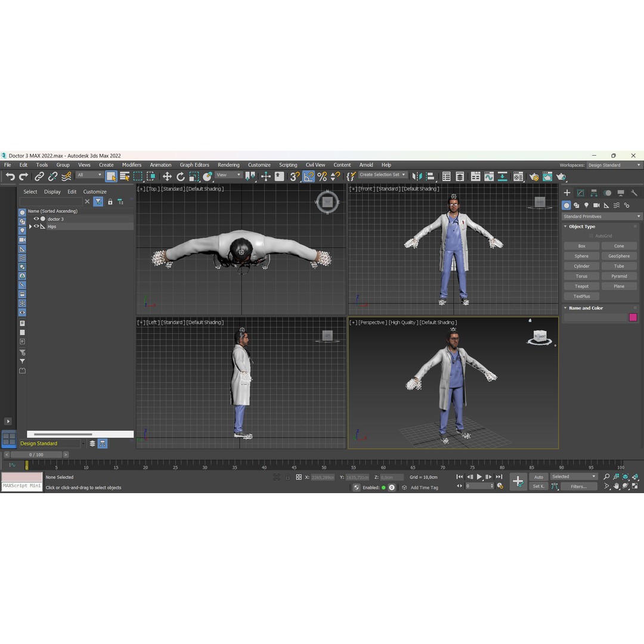Create a Teapot primitive
Screen dimensions: 644x644
click(x=581, y=286)
